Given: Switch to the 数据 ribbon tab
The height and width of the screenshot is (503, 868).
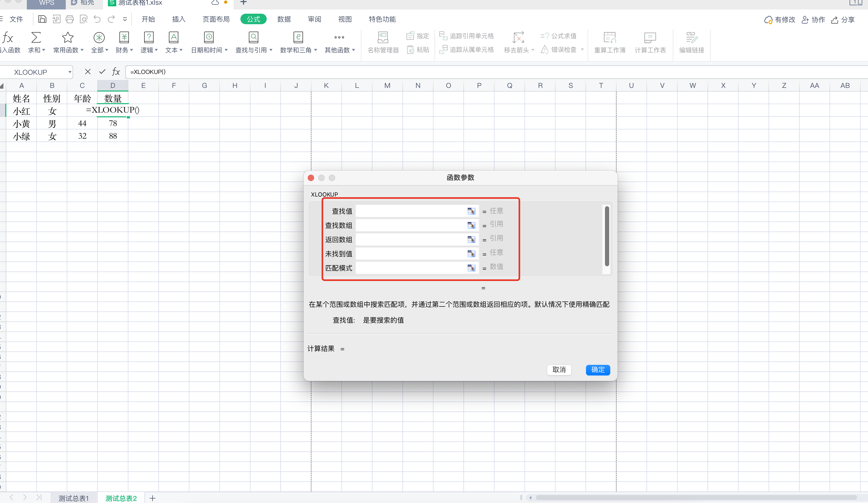Looking at the screenshot, I should (284, 19).
